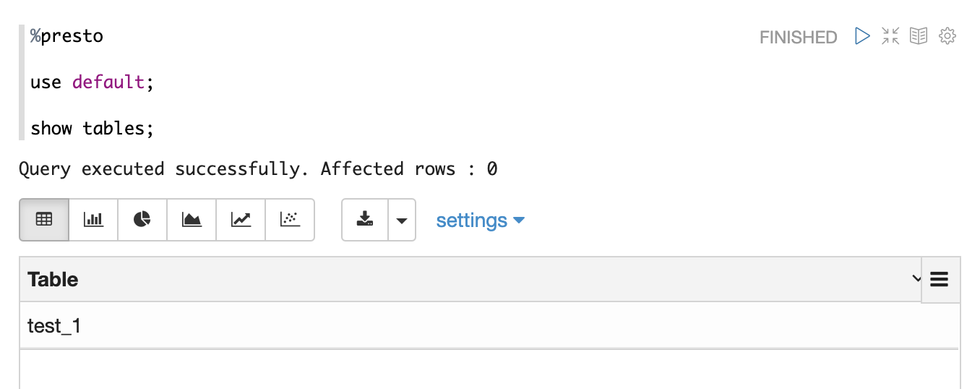Hide the editor with collapse icon
The height and width of the screenshot is (389, 980).
click(890, 36)
